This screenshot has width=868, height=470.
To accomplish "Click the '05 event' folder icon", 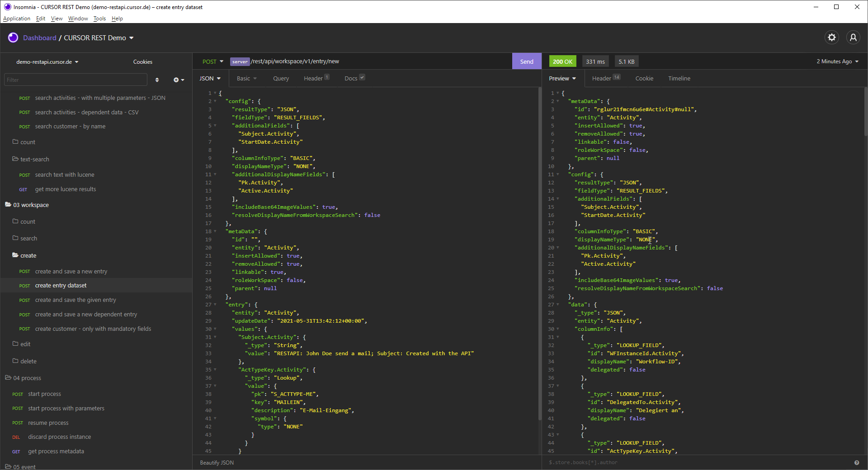I will (8, 466).
